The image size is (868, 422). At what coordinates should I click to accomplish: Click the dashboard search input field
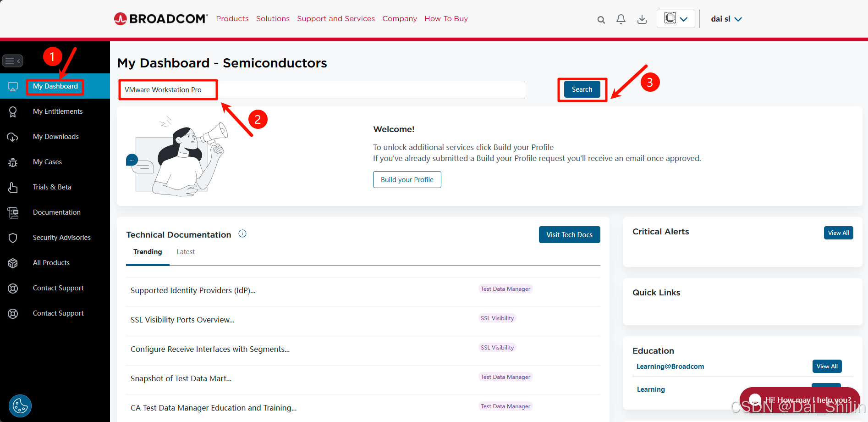pos(322,90)
